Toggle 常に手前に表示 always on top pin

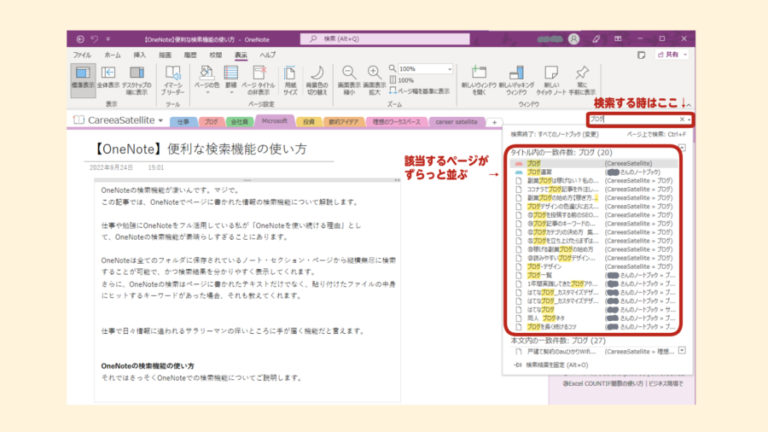[582, 80]
